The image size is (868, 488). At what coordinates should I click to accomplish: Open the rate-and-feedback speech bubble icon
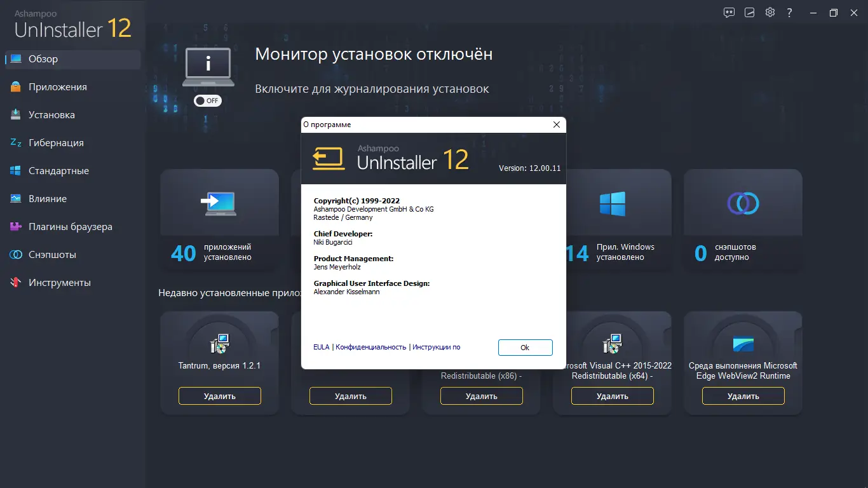tap(729, 12)
